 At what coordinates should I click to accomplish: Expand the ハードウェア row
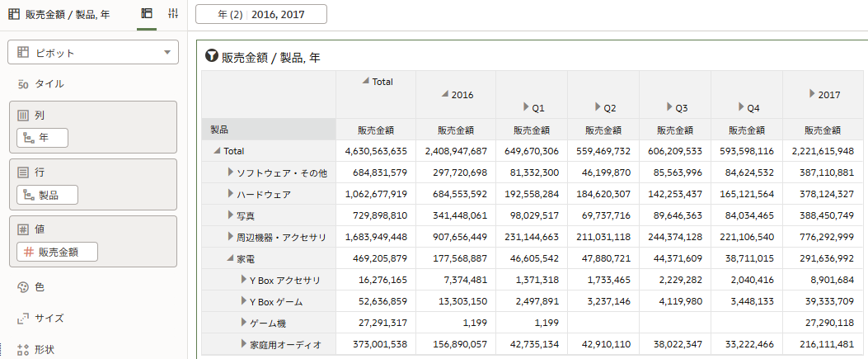[231, 194]
